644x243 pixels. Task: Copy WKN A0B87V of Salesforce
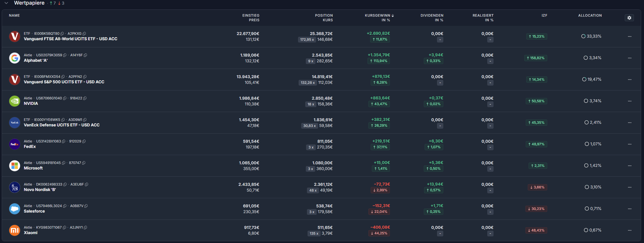point(86,206)
